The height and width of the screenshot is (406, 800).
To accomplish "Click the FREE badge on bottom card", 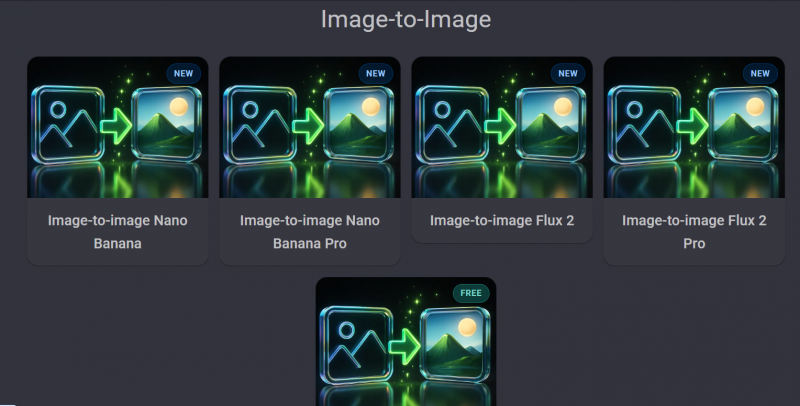I will click(x=471, y=293).
